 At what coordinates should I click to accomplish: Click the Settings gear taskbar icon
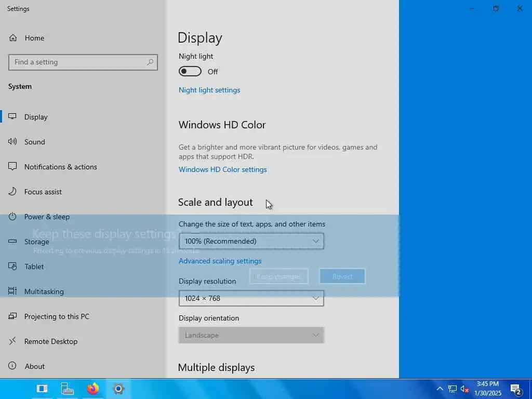pos(118,389)
